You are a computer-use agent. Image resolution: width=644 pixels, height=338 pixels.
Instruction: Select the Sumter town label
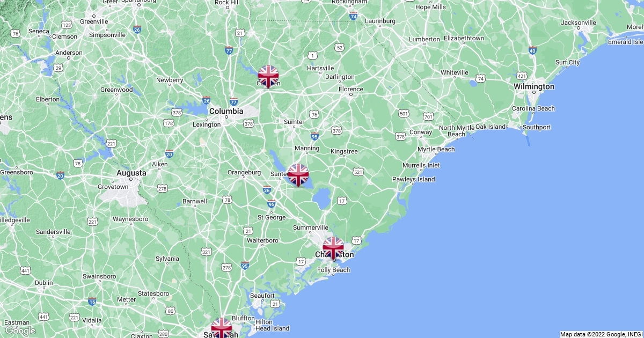tap(294, 122)
